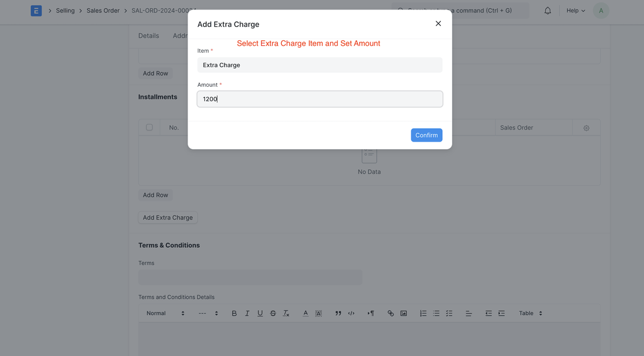Insert a link in the editor
644x356 pixels.
tap(391, 313)
